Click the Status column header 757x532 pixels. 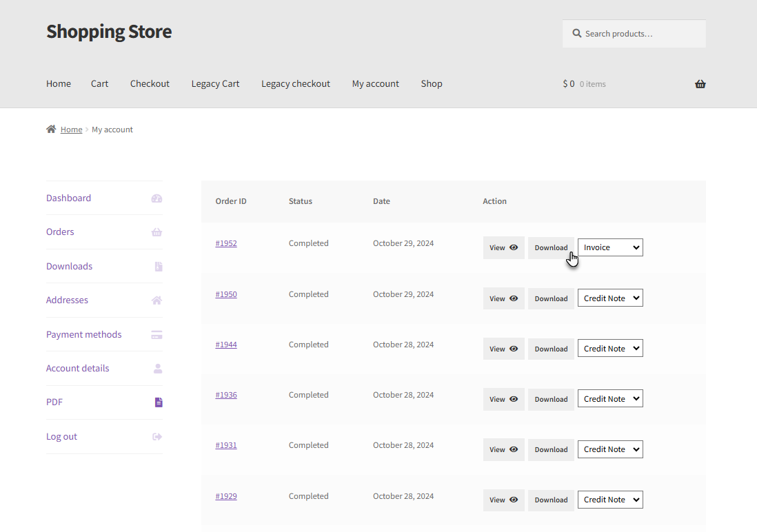[x=301, y=201]
